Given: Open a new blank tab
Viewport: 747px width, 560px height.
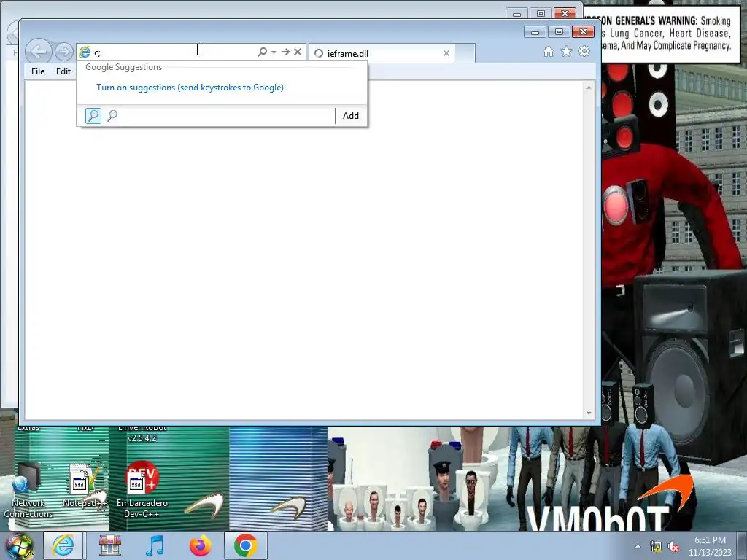Looking at the screenshot, I should [x=465, y=53].
